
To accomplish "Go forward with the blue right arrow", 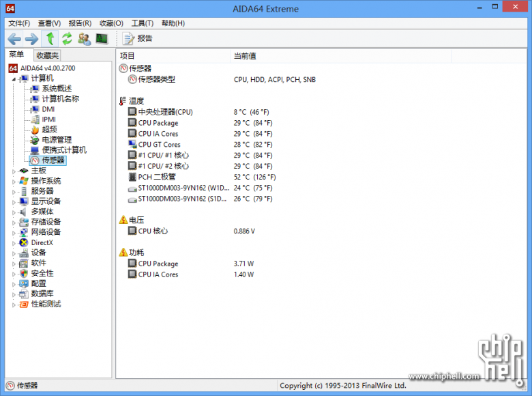I will [32, 39].
